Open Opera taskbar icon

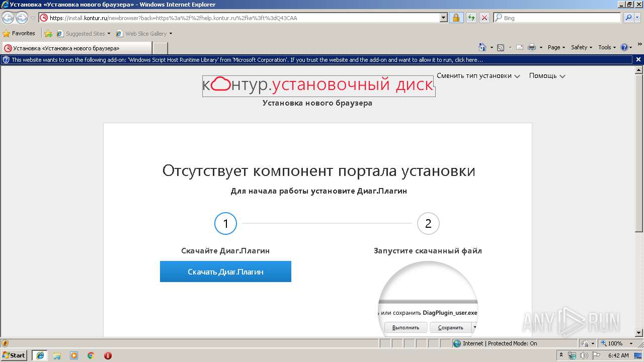click(x=108, y=355)
